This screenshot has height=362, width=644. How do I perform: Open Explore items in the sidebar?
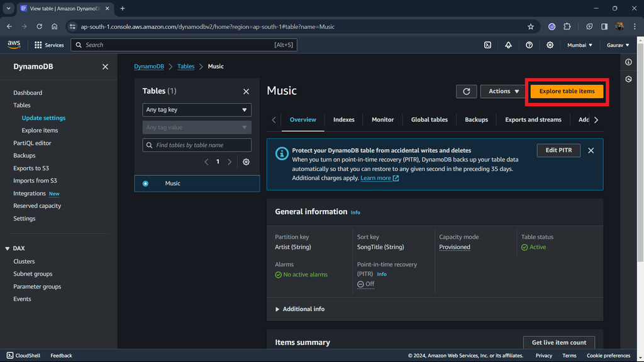(x=40, y=131)
